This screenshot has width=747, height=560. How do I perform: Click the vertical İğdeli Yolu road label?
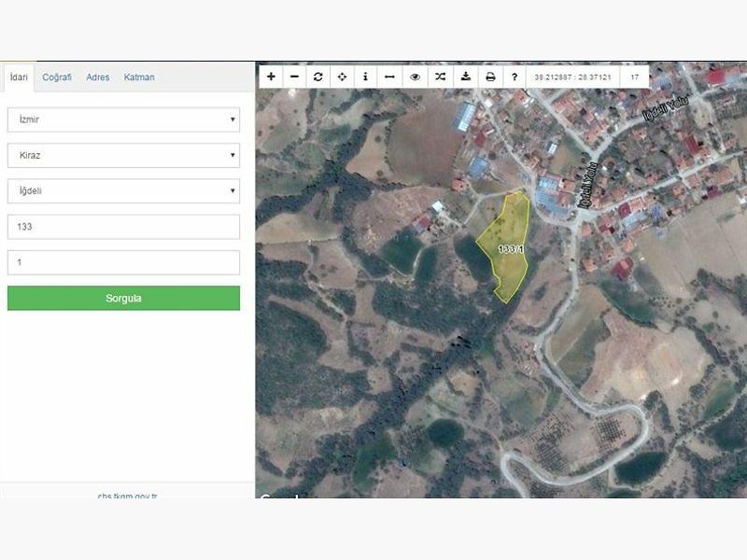pos(587,185)
